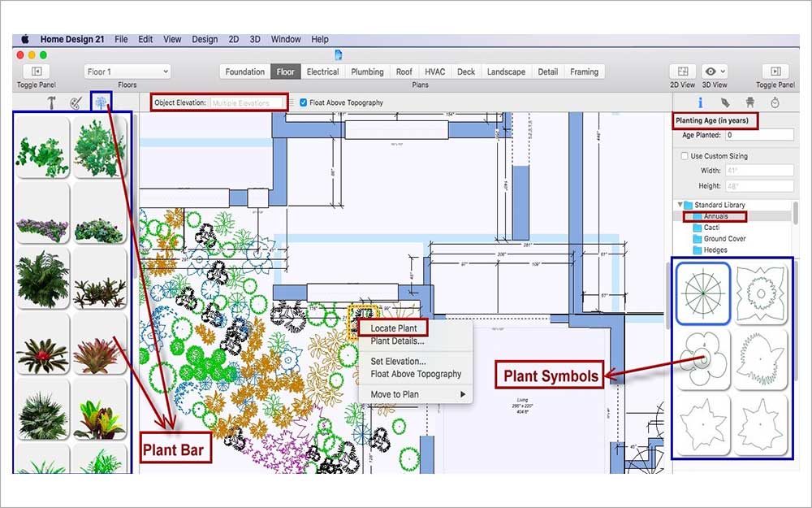Switch to the Foundation plan tab
Image resolution: width=812 pixels, height=508 pixels.
click(245, 72)
